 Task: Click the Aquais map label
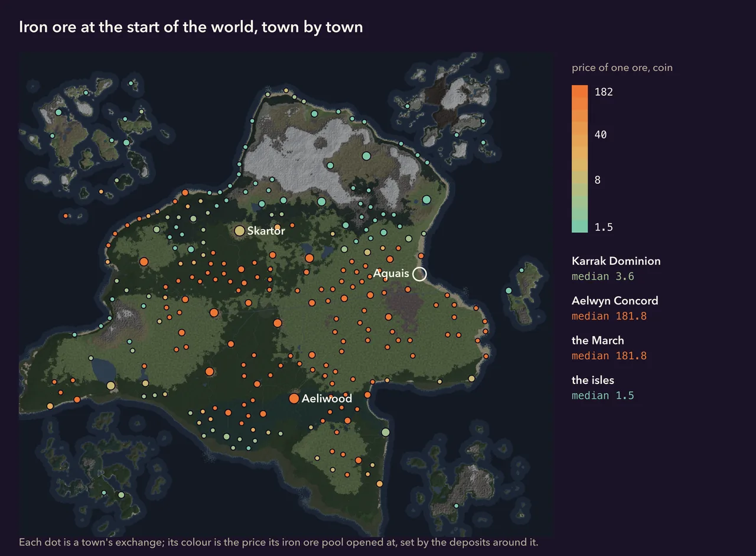pos(391,274)
